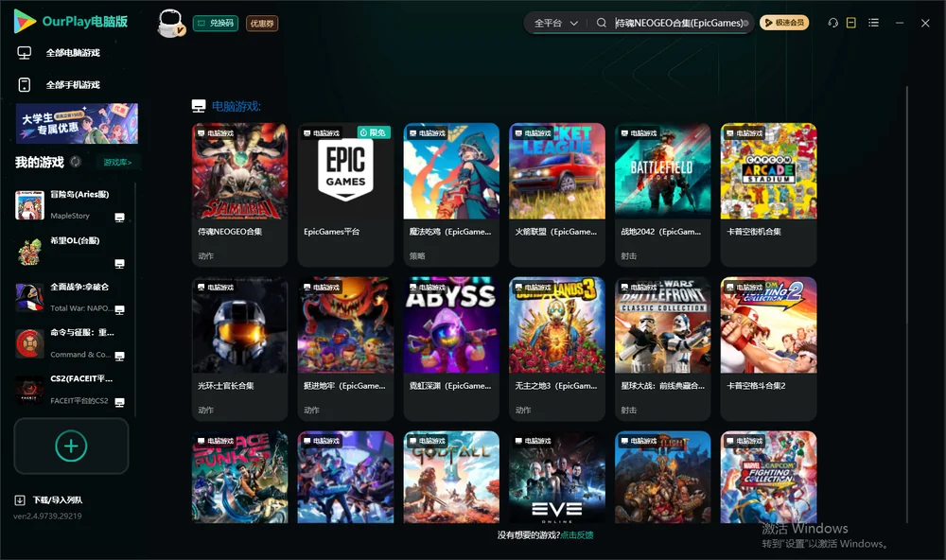Click the 点击反馈 feedback link
Image resolution: width=946 pixels, height=560 pixels.
pyautogui.click(x=577, y=534)
